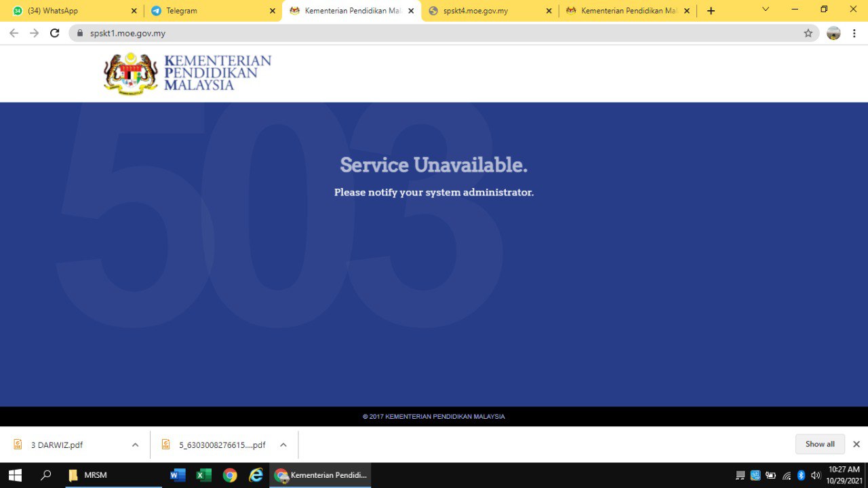The height and width of the screenshot is (488, 868).
Task: Bookmark this page with the star icon
Action: tap(808, 33)
